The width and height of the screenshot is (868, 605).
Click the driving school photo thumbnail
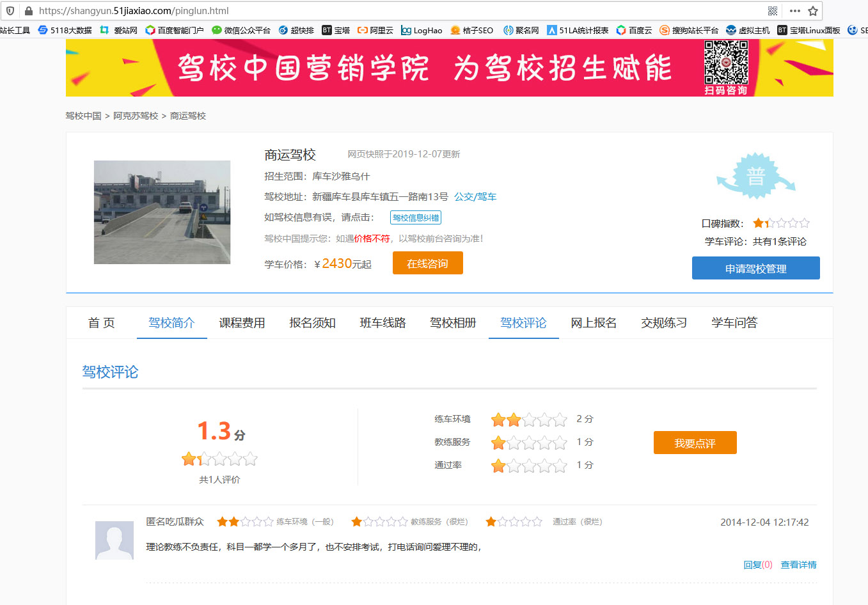pos(162,212)
